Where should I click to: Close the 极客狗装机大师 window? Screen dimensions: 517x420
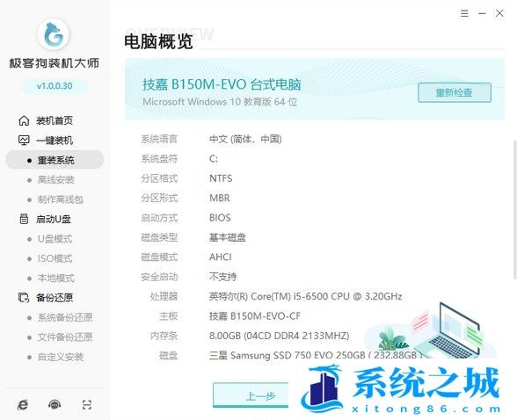(x=499, y=13)
